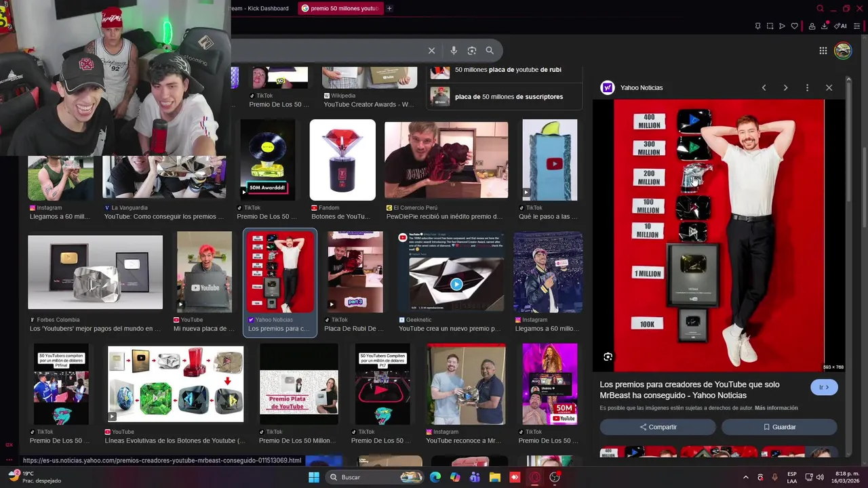Open the gold vinyl '50M Awarddd!' TikTok thumbnail
The width and height of the screenshot is (868, 488).
[267, 160]
